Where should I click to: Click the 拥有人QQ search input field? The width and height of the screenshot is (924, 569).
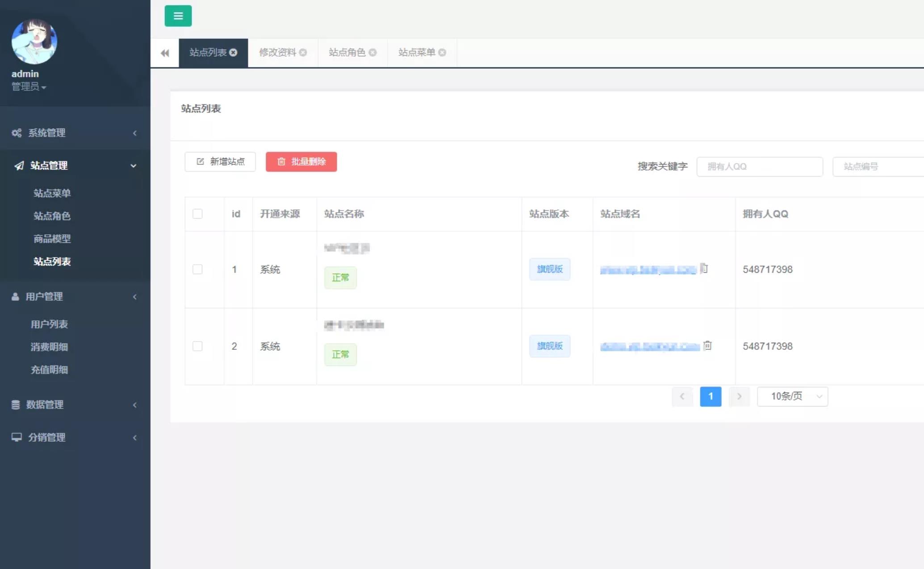(760, 166)
